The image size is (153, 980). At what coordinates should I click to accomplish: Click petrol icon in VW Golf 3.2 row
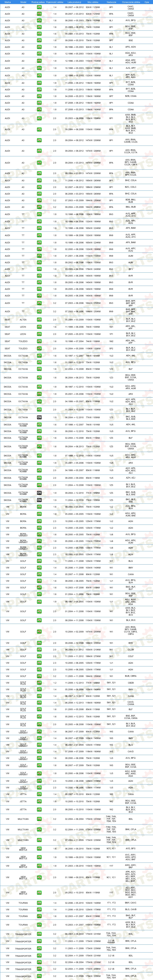[x=39, y=676]
